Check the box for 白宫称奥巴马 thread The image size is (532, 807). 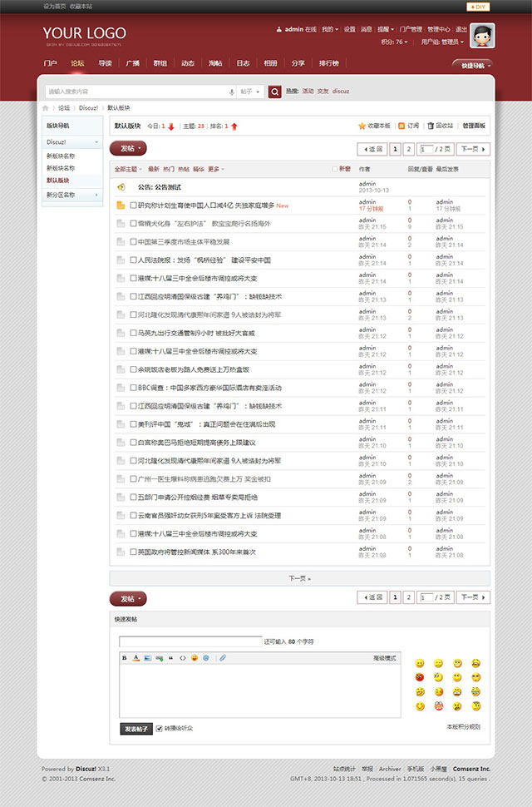click(133, 443)
